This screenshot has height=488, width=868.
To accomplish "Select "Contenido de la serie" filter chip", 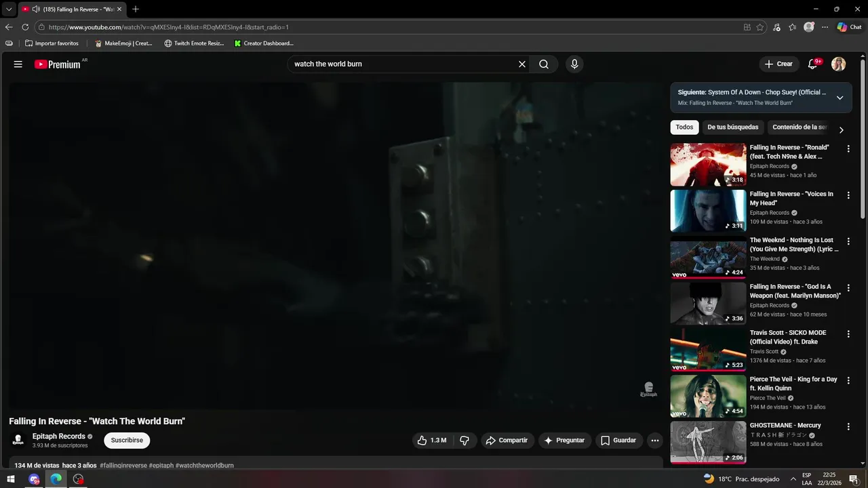I will tap(799, 127).
